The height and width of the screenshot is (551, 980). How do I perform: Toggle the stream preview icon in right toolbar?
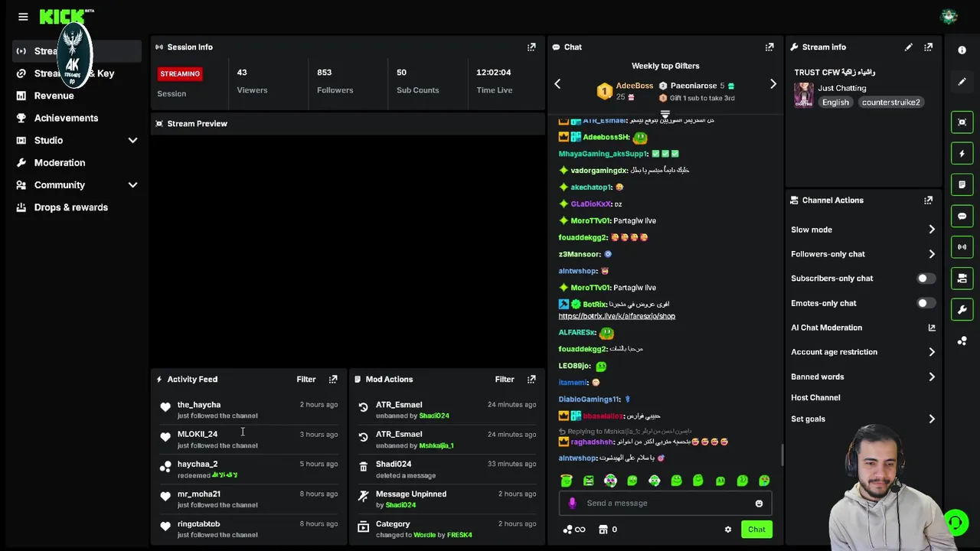coord(962,122)
